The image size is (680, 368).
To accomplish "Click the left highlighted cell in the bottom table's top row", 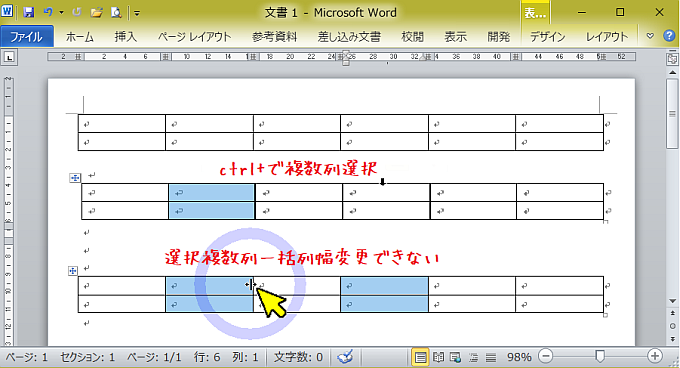I will 209,286.
